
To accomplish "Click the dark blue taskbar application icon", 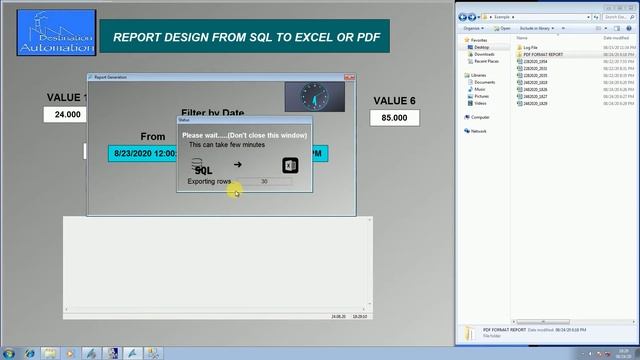I will point(112,353).
